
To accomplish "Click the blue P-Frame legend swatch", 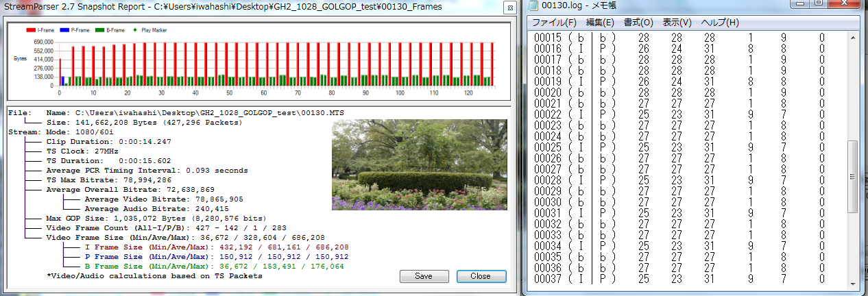I will (x=64, y=30).
